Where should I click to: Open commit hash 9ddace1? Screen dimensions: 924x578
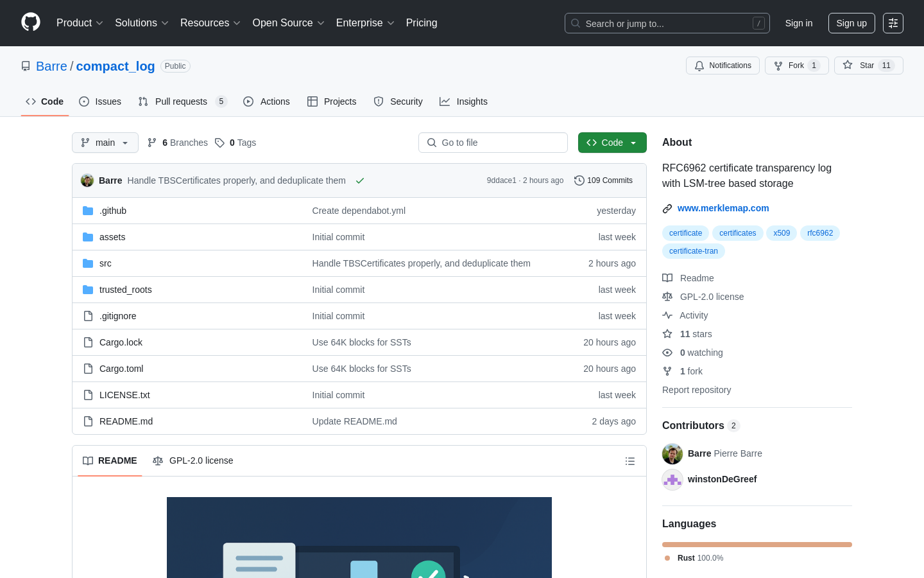click(x=501, y=180)
